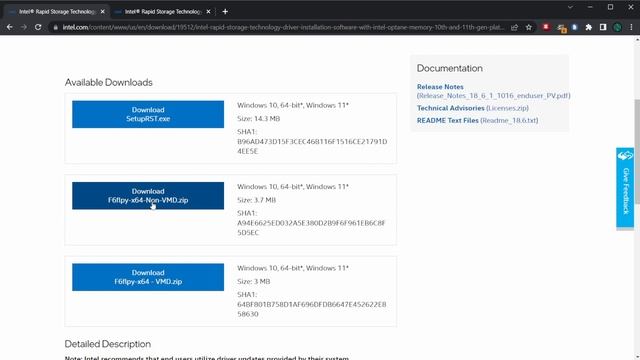Download F6flpy-x64-Non-VMD.zip
640x360 pixels.
[x=148, y=196]
